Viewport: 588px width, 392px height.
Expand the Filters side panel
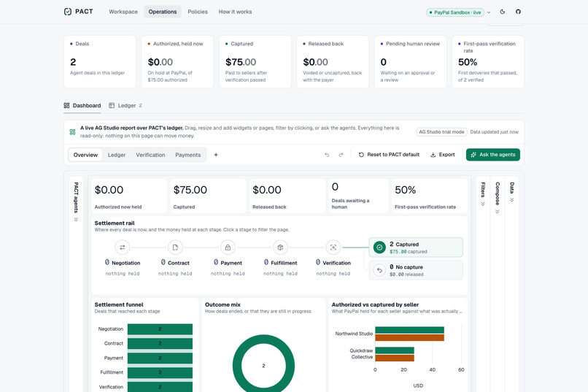click(x=483, y=194)
